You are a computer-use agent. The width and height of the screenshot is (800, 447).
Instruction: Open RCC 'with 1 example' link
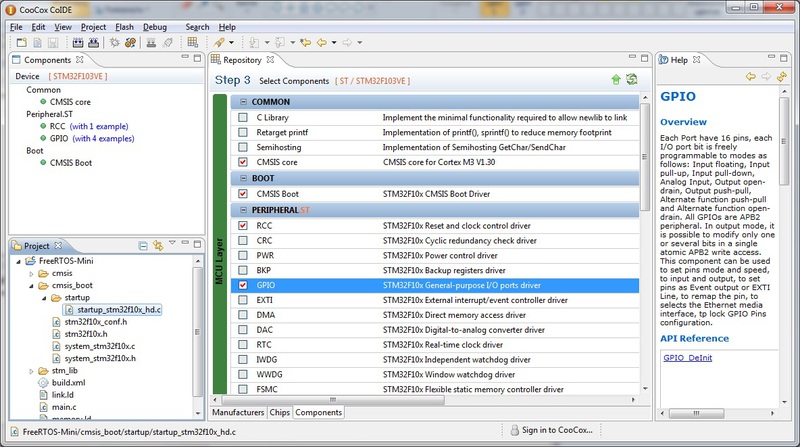[99, 126]
